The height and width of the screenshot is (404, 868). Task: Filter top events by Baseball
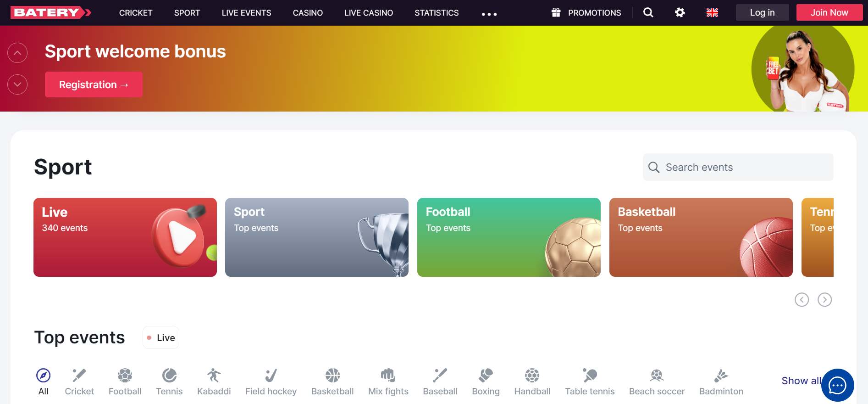click(x=440, y=382)
